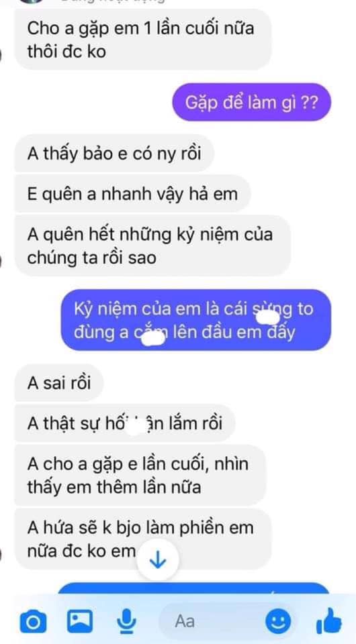Open the emoji smiley picker
Image resolution: width=356 pixels, height=644 pixels.
(x=278, y=622)
